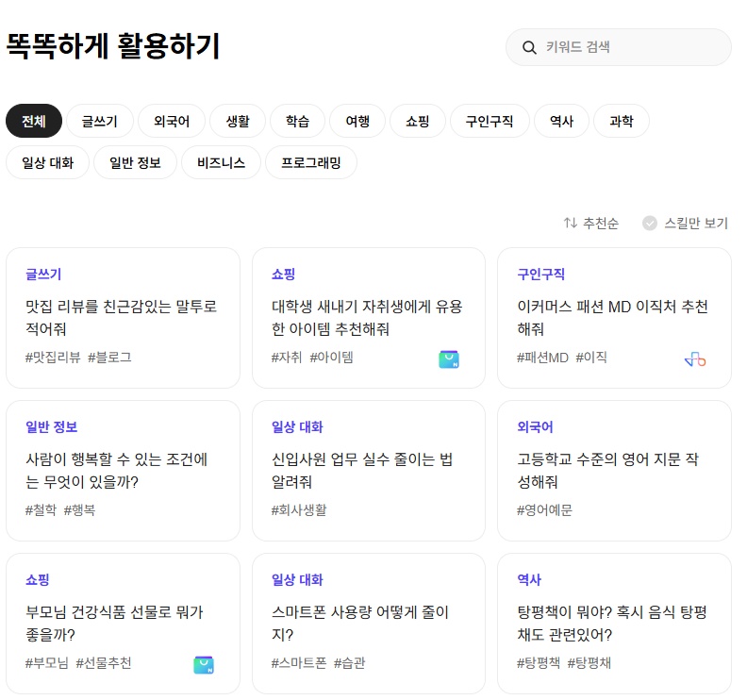Click 쇼핑 label on 부모님 선물 card
Viewport: 747px width, 700px height.
pyautogui.click(x=38, y=580)
